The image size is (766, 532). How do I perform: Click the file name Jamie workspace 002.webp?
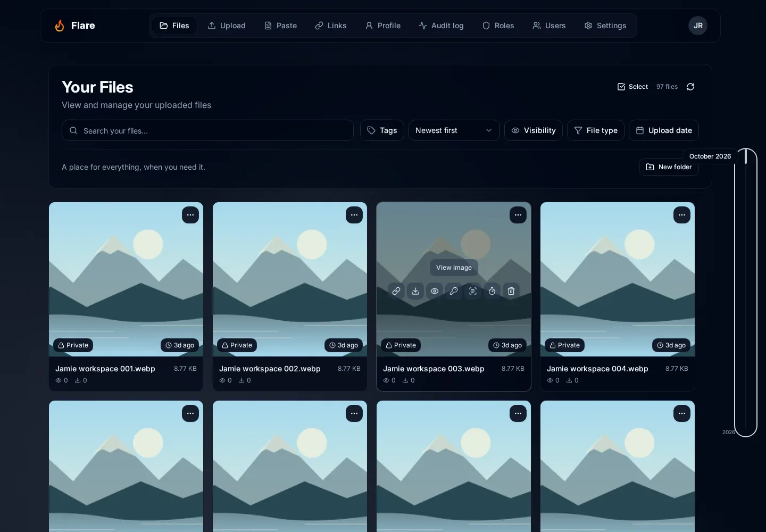(270, 369)
